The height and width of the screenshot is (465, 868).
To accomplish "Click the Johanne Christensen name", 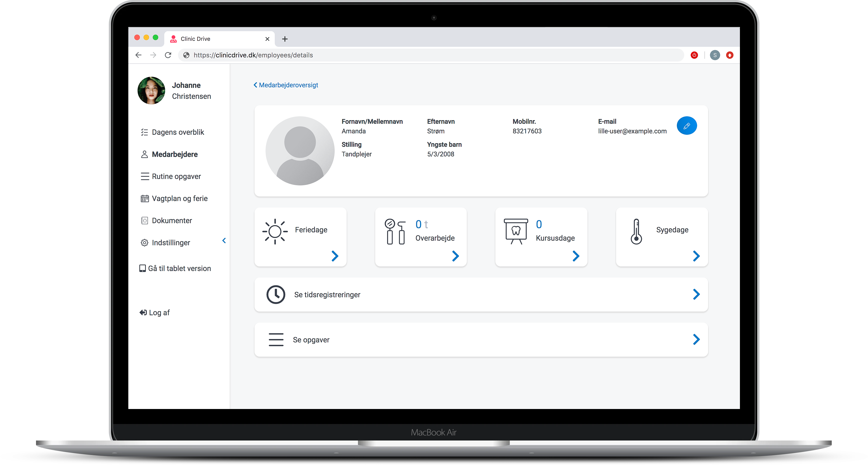I will point(191,90).
